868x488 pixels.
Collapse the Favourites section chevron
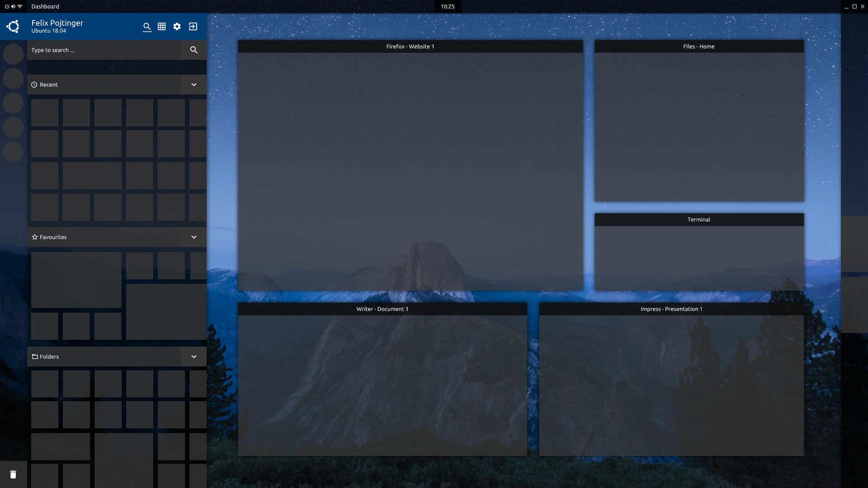194,237
